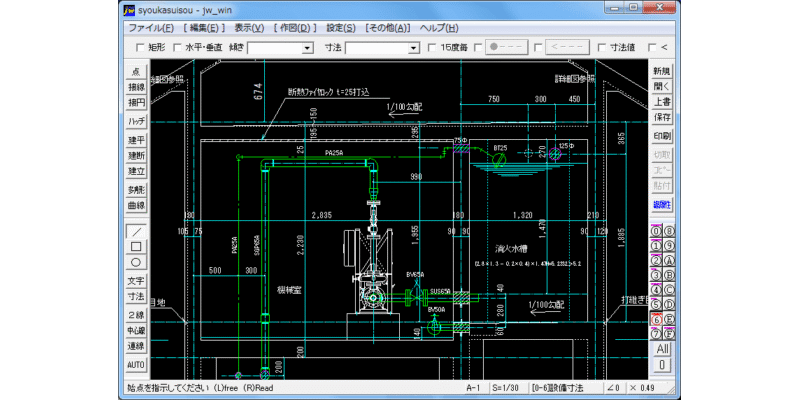Select the line (／) drawing tool
Screen dimensions: 800x400
click(x=136, y=231)
